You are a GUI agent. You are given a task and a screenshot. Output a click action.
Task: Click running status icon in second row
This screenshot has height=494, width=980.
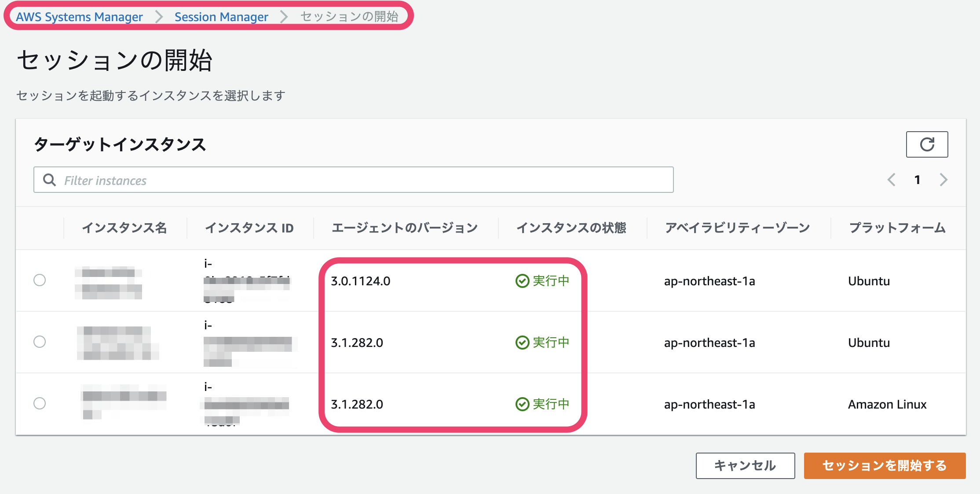coord(522,343)
